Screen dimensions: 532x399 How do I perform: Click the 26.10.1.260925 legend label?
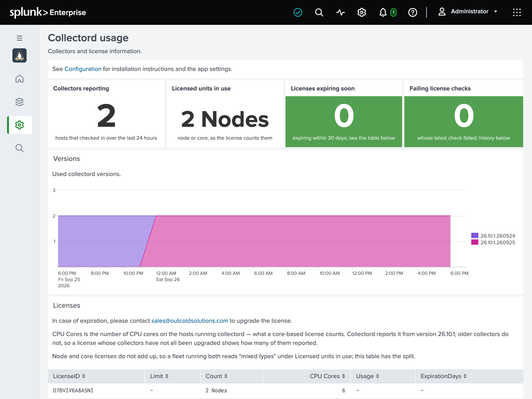(x=498, y=242)
